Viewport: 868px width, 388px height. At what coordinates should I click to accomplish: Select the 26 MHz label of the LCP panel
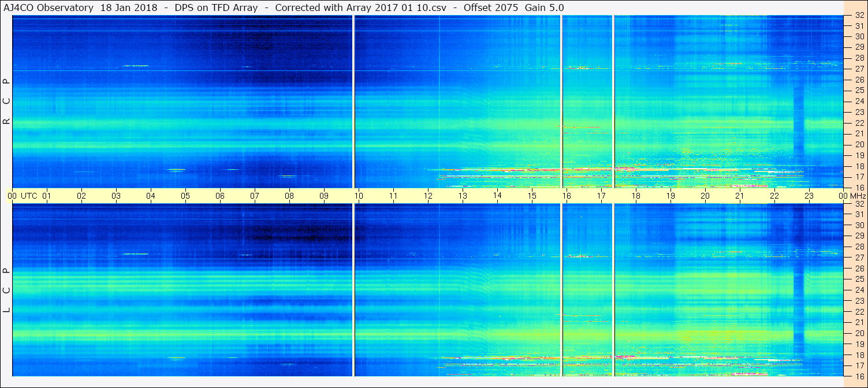859,268
